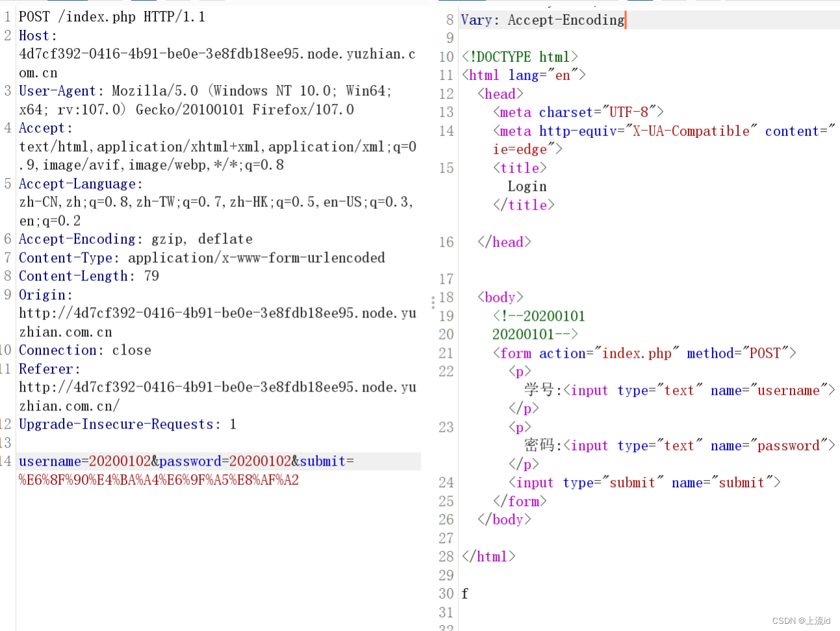
Task: Click the '</body>' closing tag
Action: click(504, 520)
